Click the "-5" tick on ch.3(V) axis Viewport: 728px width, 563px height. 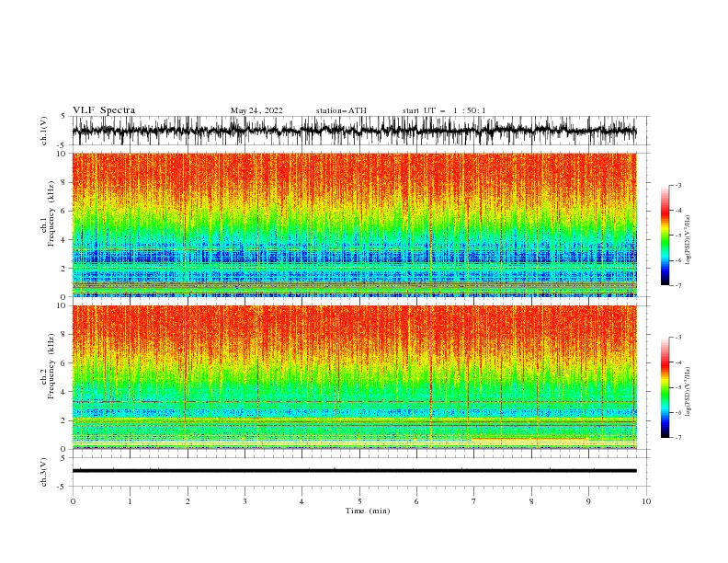pos(63,487)
